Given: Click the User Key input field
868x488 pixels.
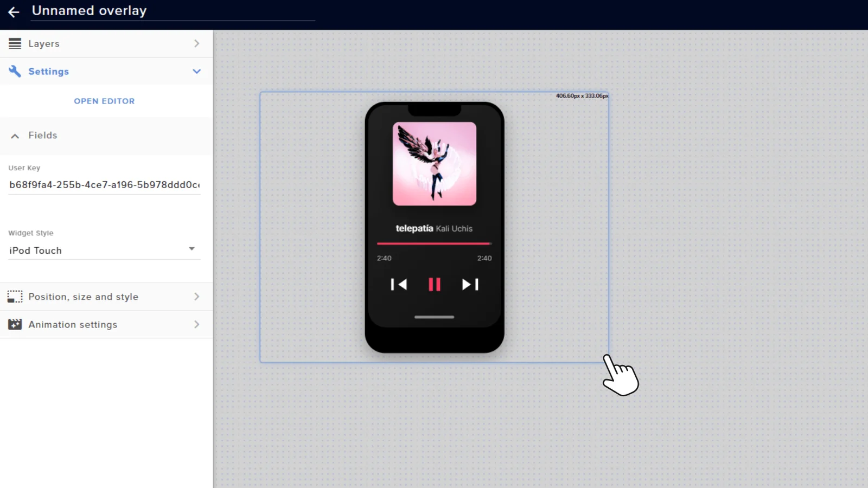Looking at the screenshot, I should 104,185.
